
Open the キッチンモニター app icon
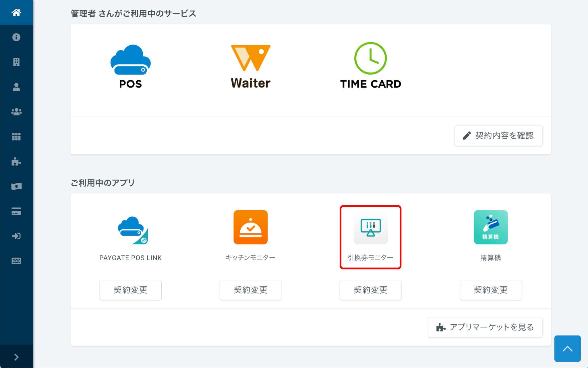coord(251,227)
